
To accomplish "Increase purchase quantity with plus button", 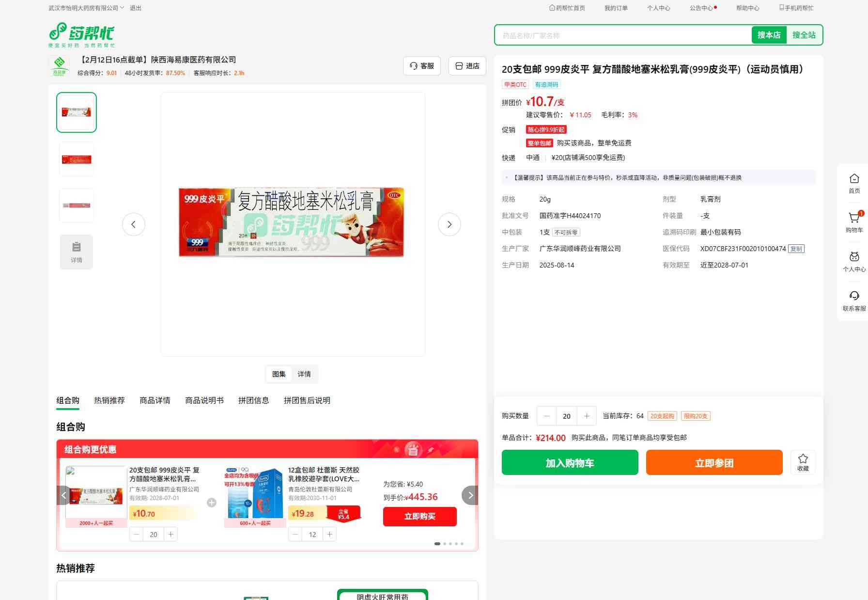I will point(587,416).
